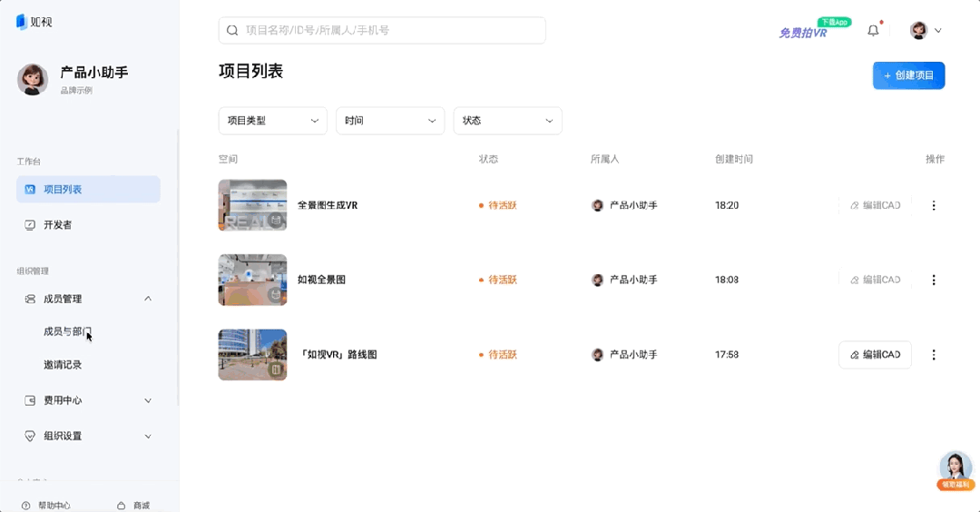This screenshot has width=980, height=512.
Task: Click creation time 18:03
Action: 727,280
